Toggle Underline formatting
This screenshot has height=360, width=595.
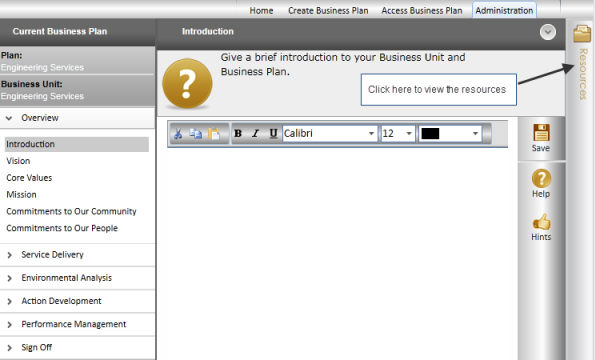(x=273, y=134)
